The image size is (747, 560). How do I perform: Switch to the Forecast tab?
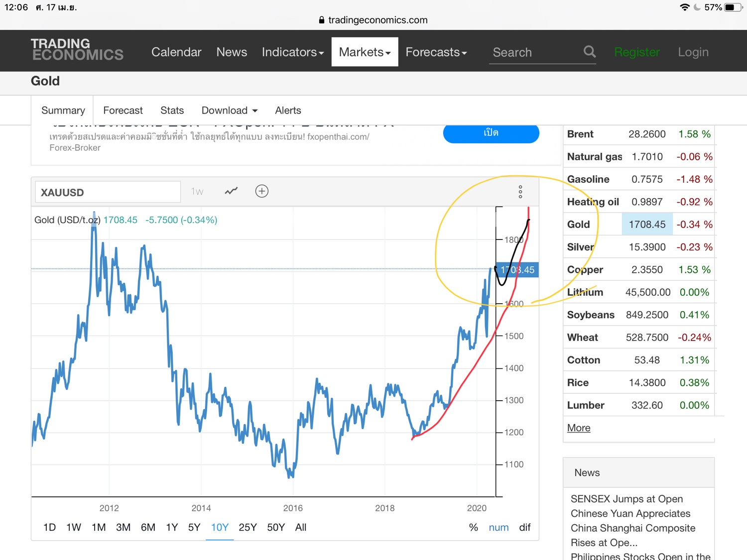123,111
